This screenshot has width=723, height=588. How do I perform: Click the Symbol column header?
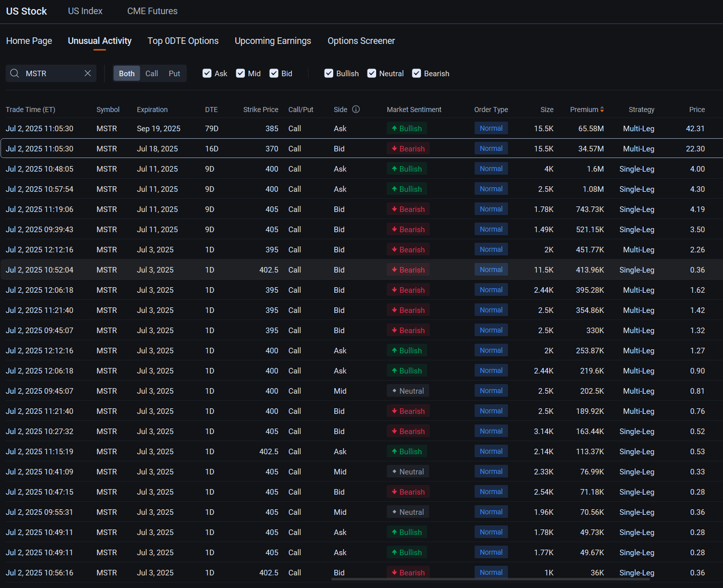tap(108, 110)
